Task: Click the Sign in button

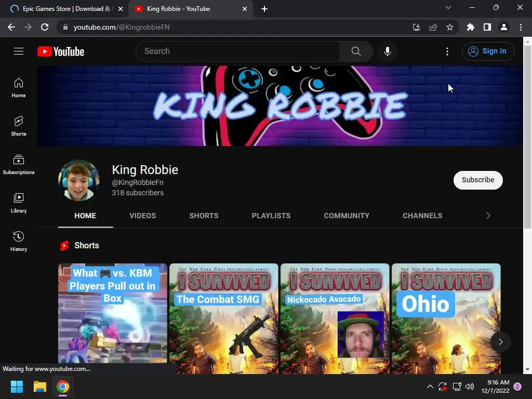Action: click(488, 51)
